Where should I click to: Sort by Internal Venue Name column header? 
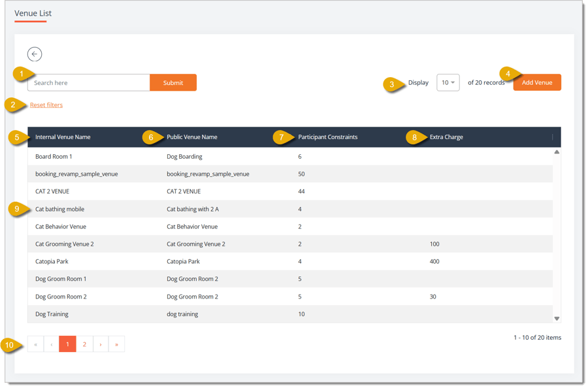point(63,138)
